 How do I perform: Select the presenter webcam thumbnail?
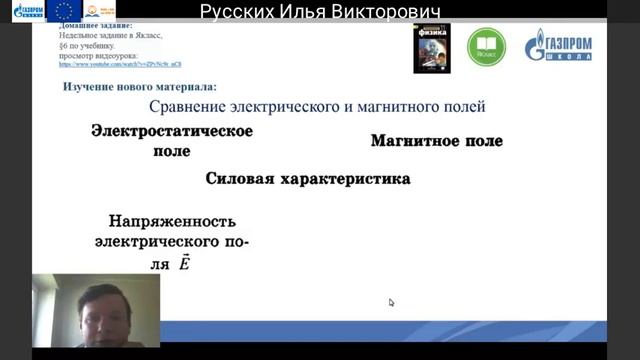96,310
